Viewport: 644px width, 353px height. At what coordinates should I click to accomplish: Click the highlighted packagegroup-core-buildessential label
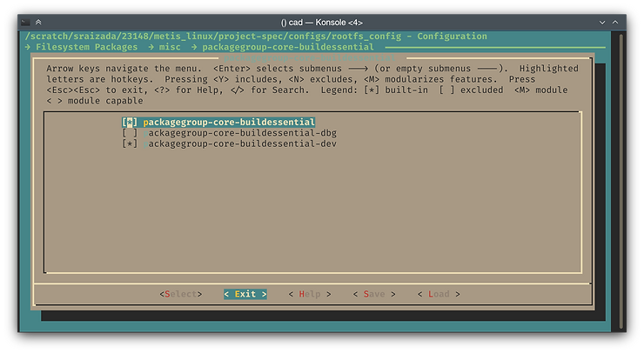(229, 123)
